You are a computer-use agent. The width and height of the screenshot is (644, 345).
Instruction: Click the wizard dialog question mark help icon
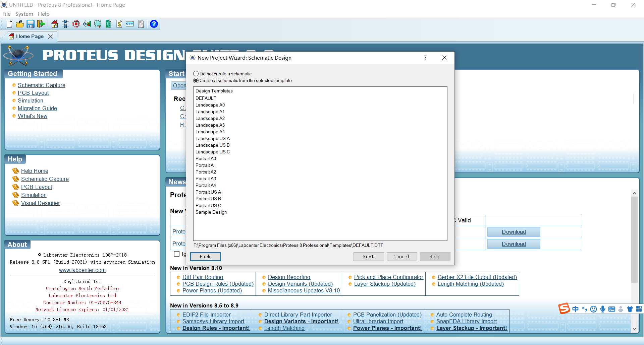(x=425, y=58)
